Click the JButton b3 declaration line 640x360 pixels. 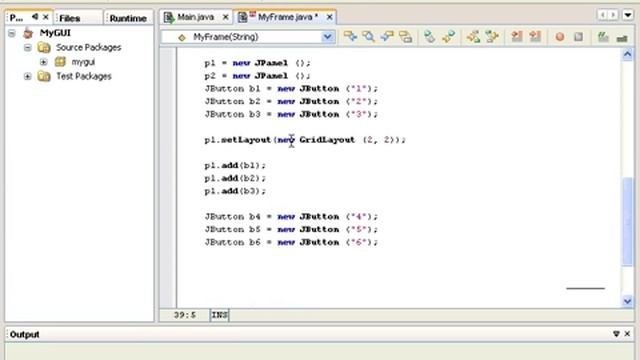[x=291, y=114]
